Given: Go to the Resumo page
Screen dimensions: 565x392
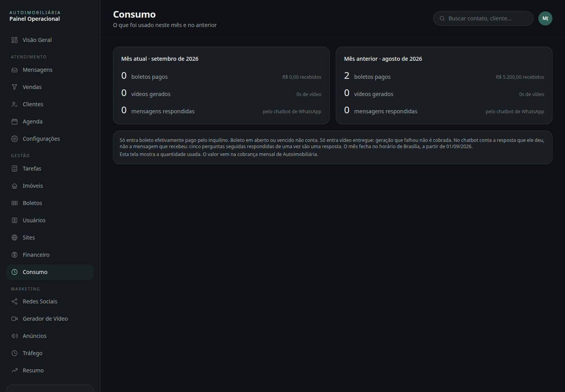Looking at the screenshot, I should (50, 370).
